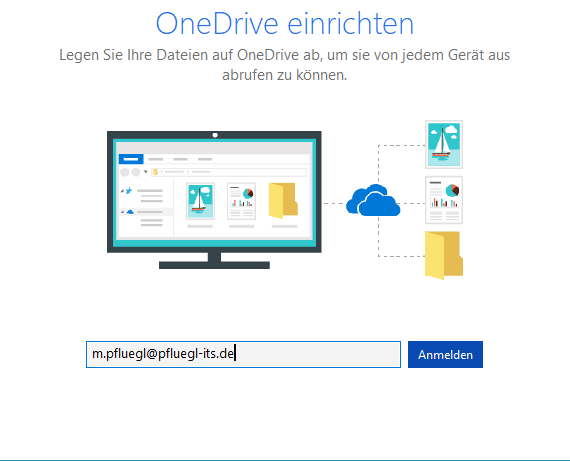This screenshot has height=461, width=570.
Task: Click the tree expander beside the star icon
Action: coord(122,191)
